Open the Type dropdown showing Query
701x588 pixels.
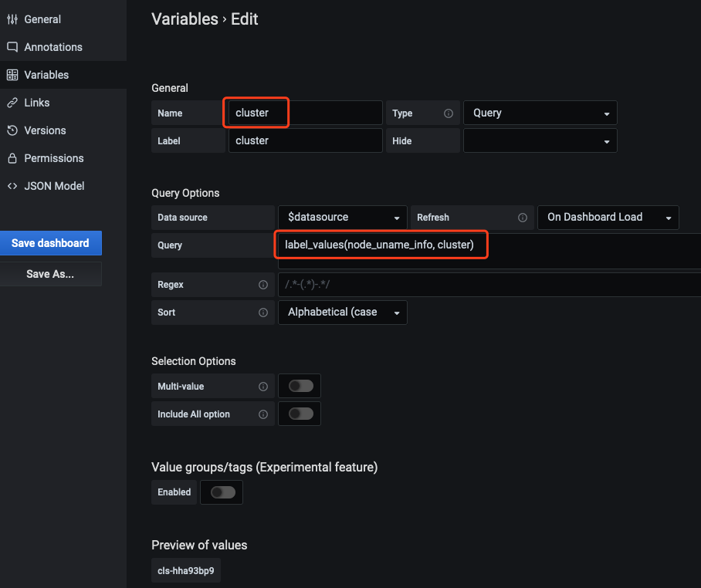[x=540, y=113]
